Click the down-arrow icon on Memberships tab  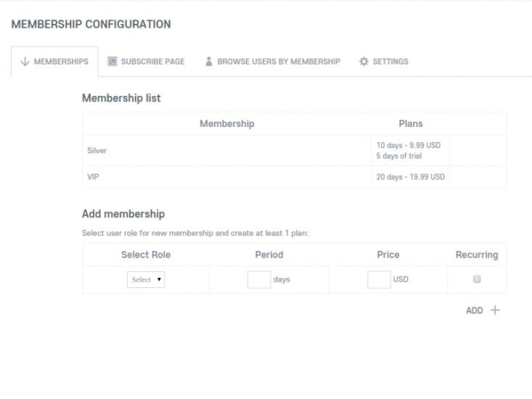25,62
